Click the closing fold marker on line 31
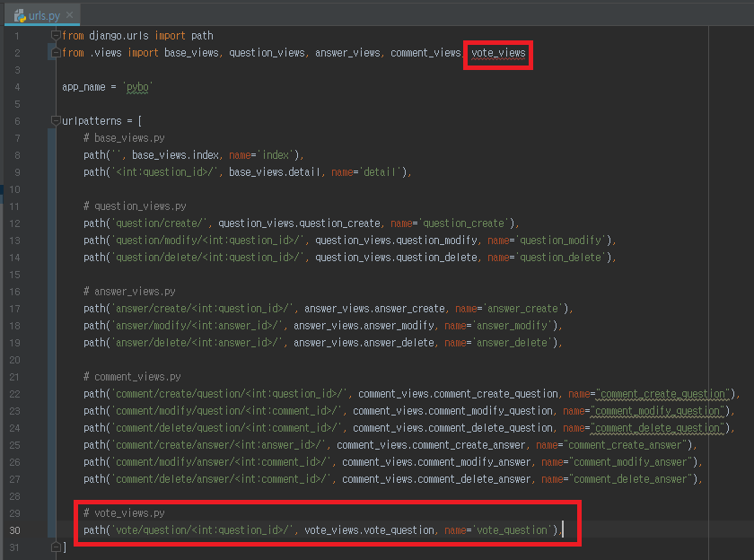The image size is (754, 560). point(56,547)
